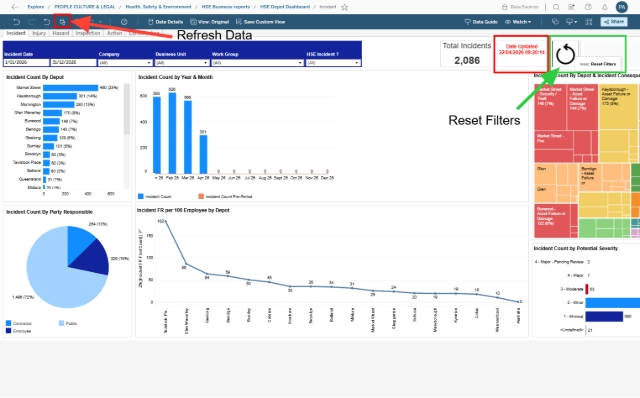Expand the Watch dropdown
Screen dimensions: 640x398
point(518,22)
